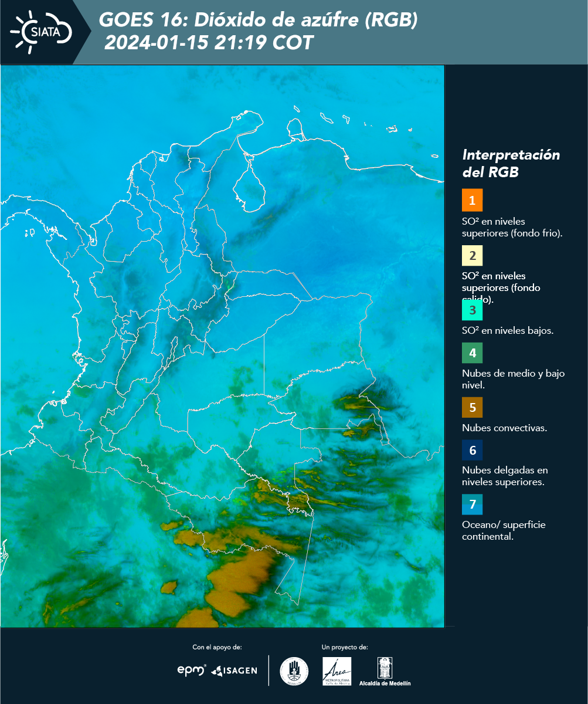The width and height of the screenshot is (588, 704).
Task: Click the upper-level SO² warm background label
Action: point(502,287)
